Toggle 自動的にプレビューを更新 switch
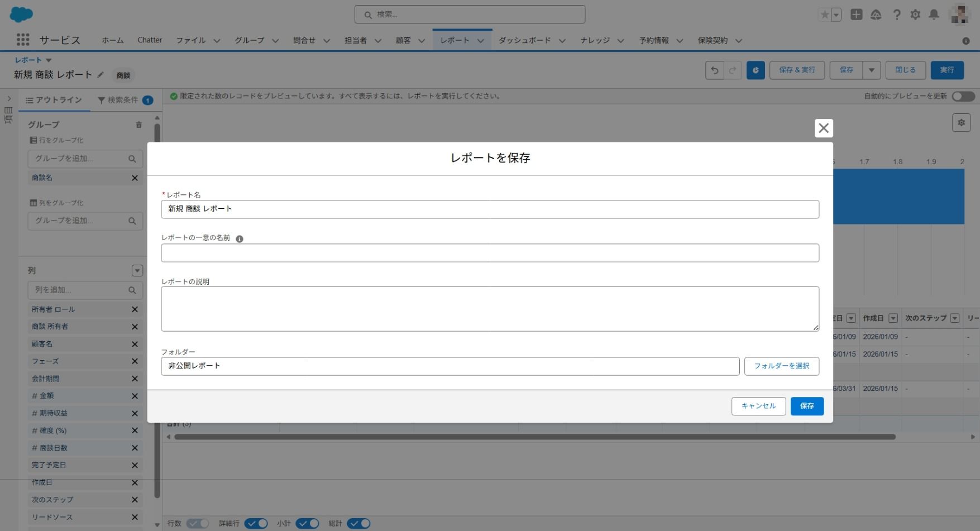Screen dimensions: 980x531 tap(963, 97)
